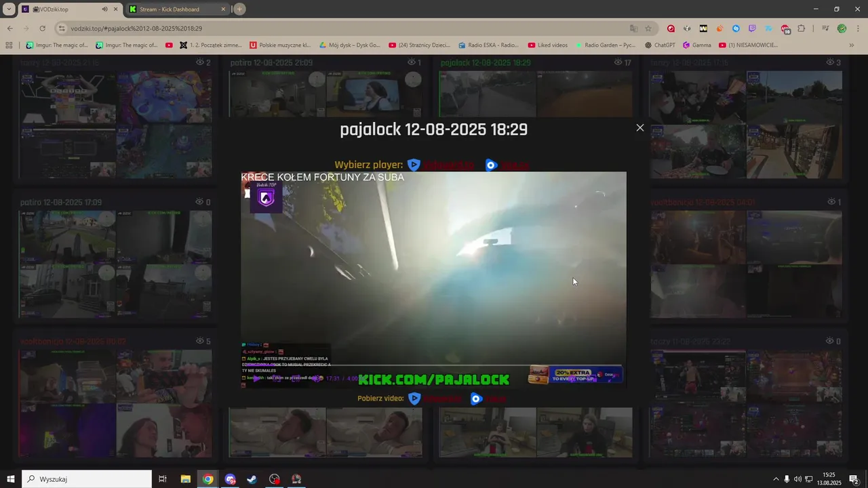Open the Chrome profile avatar
The height and width of the screenshot is (488, 868).
[x=842, y=28]
